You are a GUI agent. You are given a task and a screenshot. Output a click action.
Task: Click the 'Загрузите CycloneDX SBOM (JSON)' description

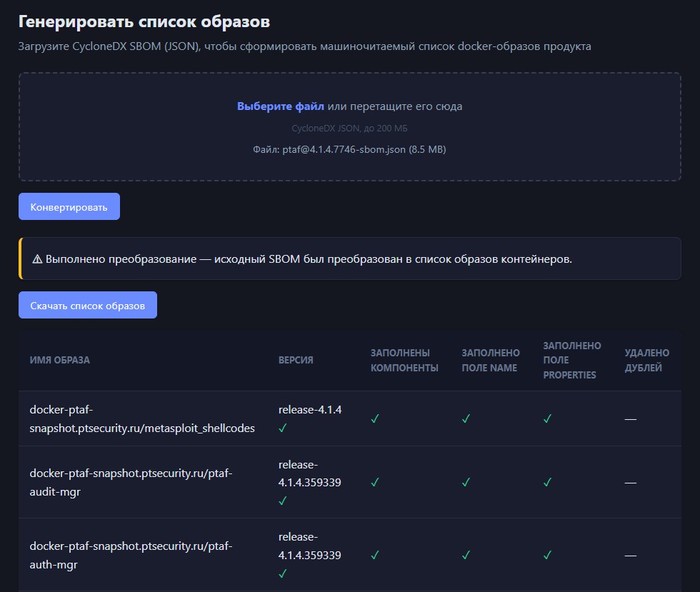[x=304, y=46]
